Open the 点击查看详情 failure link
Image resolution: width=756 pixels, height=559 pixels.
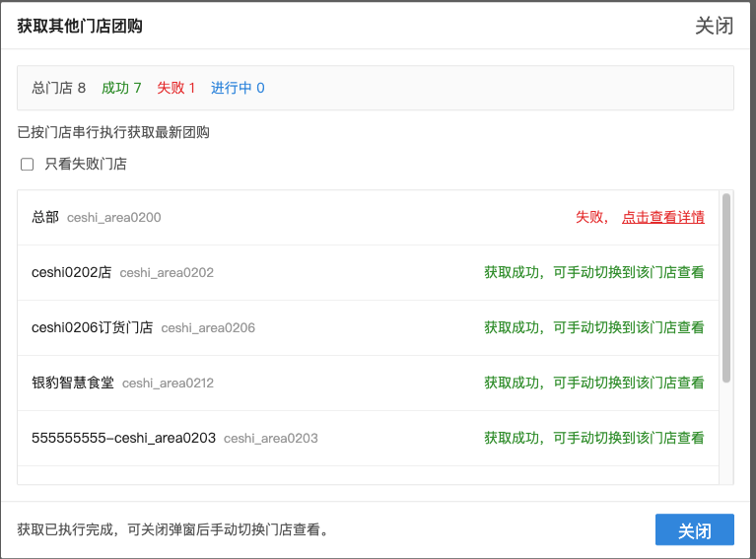(x=663, y=217)
